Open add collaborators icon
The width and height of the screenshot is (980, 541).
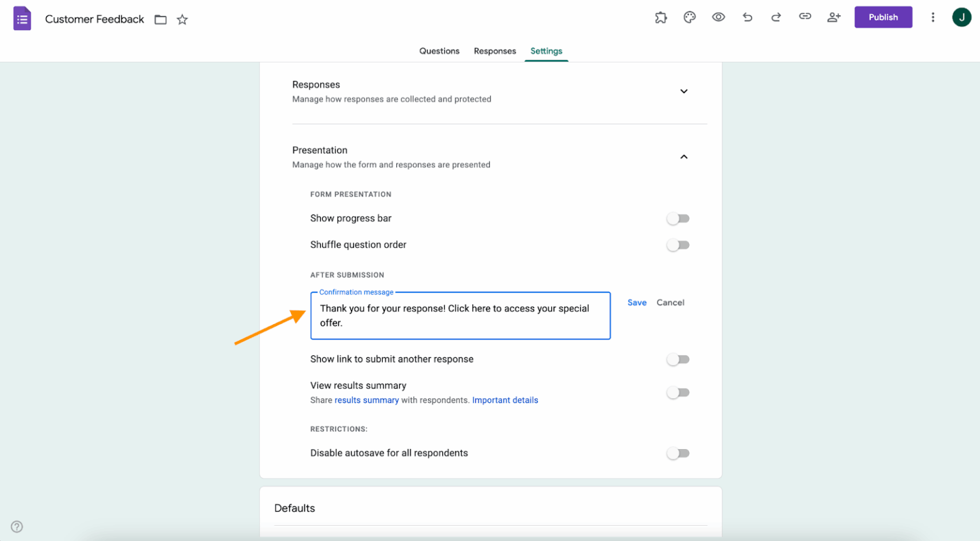point(834,17)
